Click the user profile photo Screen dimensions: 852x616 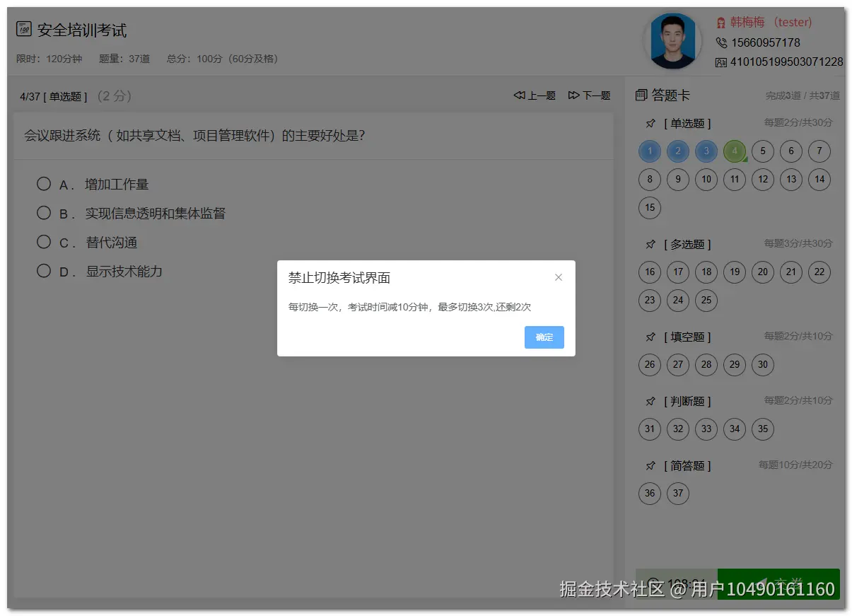click(672, 41)
